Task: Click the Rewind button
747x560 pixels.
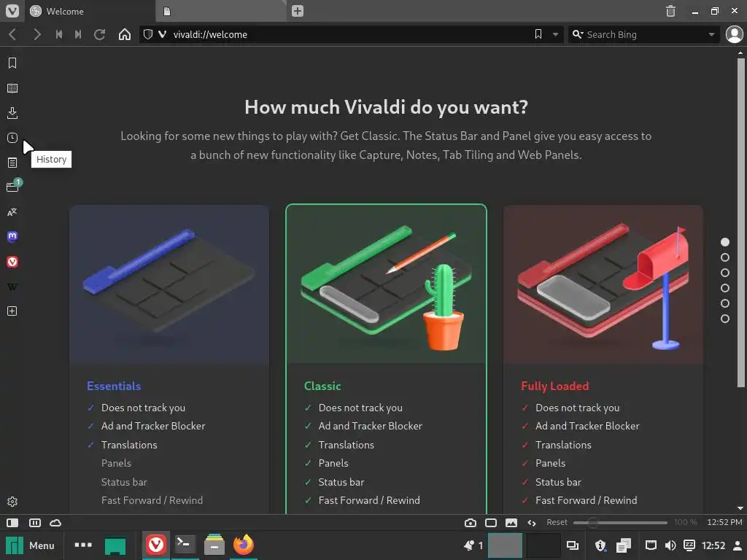Action: 59,34
